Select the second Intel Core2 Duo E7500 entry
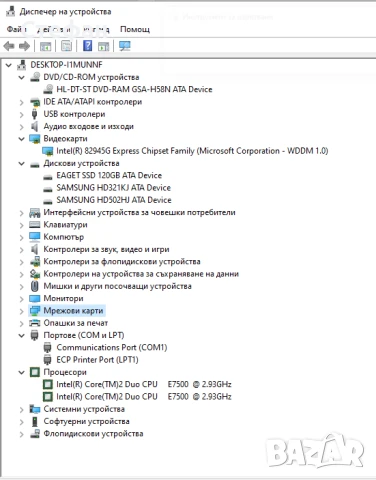The image size is (376, 480). (144, 397)
